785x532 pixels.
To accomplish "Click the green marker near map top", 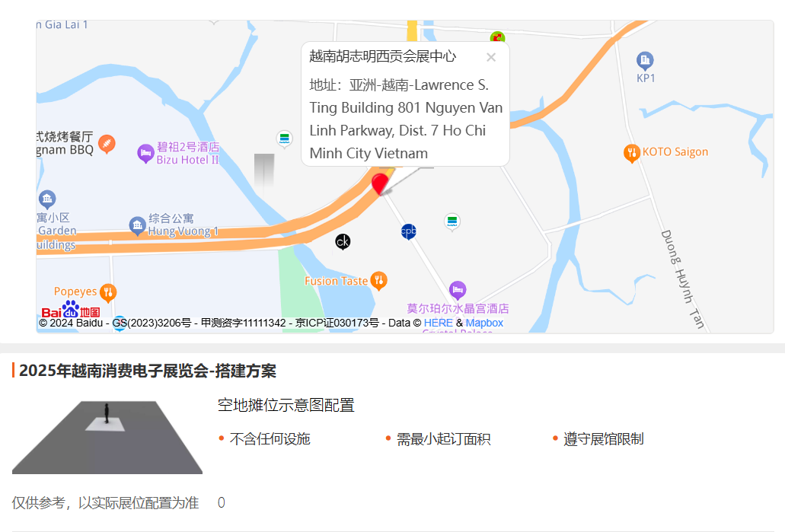I will [x=497, y=37].
